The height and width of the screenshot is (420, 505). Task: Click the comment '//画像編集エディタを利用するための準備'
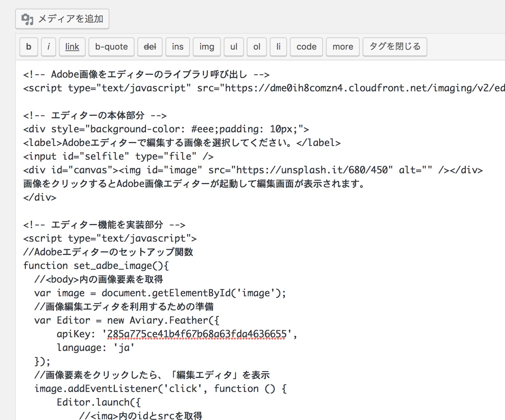click(x=124, y=307)
